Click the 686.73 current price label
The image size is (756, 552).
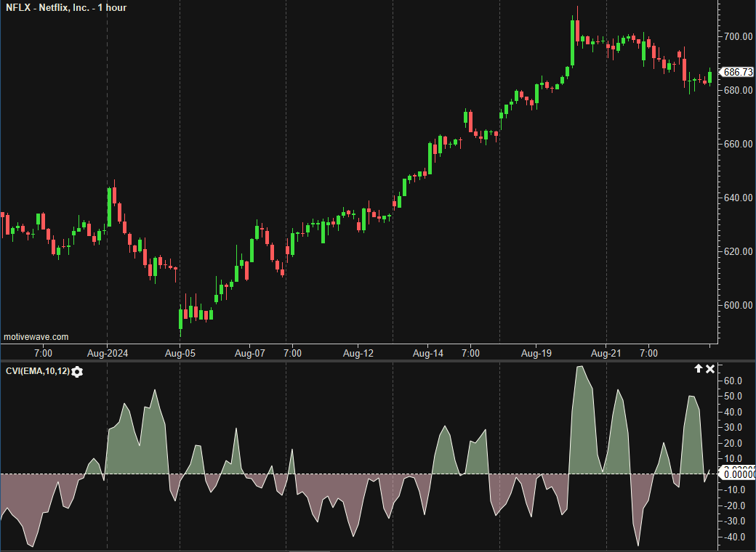(737, 73)
